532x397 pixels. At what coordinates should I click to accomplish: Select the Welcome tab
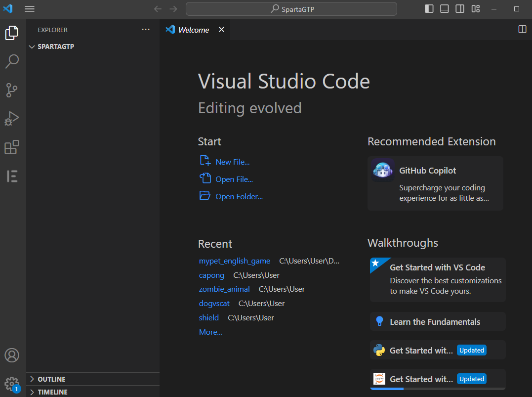[x=194, y=30]
